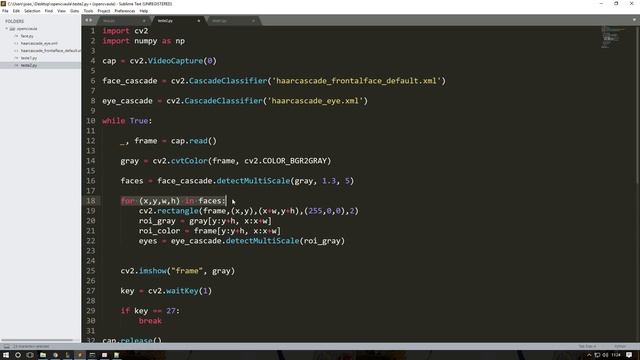The width and height of the screenshot is (640, 360).
Task: Click line number 18 in gutter
Action: [x=91, y=201]
